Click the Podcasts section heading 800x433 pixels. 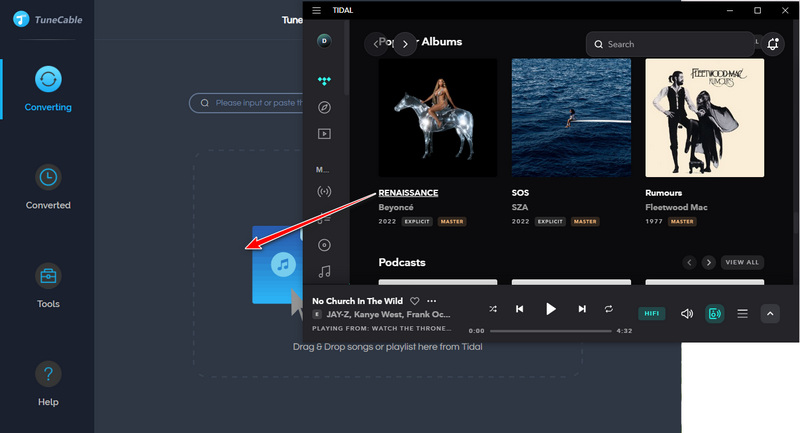(402, 262)
